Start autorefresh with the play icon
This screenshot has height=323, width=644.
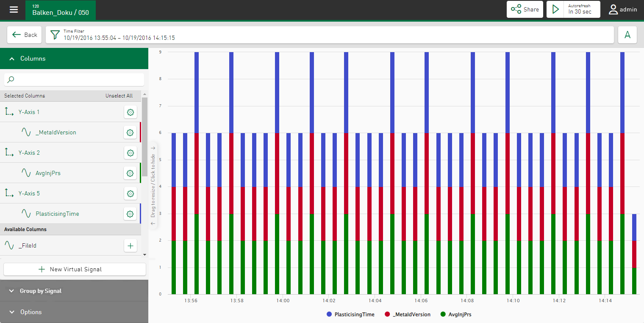tap(556, 9)
